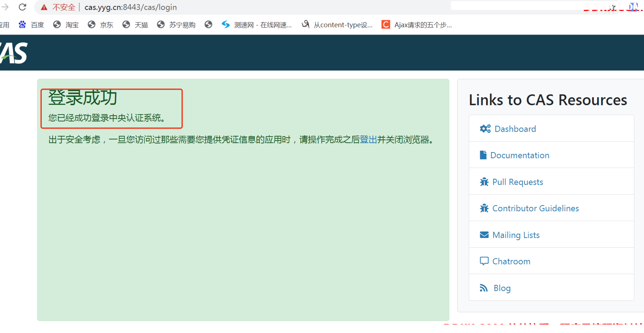644x333 pixels.
Task: Click the 登出 logout link
Action: 368,139
